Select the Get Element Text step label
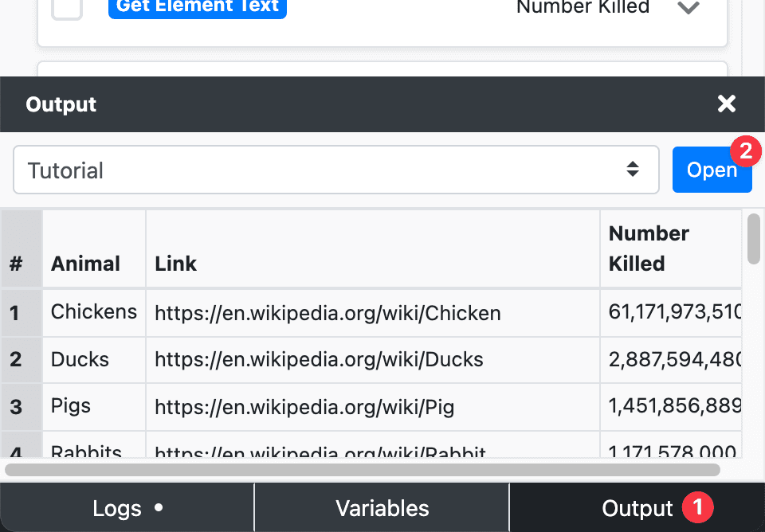 coord(198,7)
